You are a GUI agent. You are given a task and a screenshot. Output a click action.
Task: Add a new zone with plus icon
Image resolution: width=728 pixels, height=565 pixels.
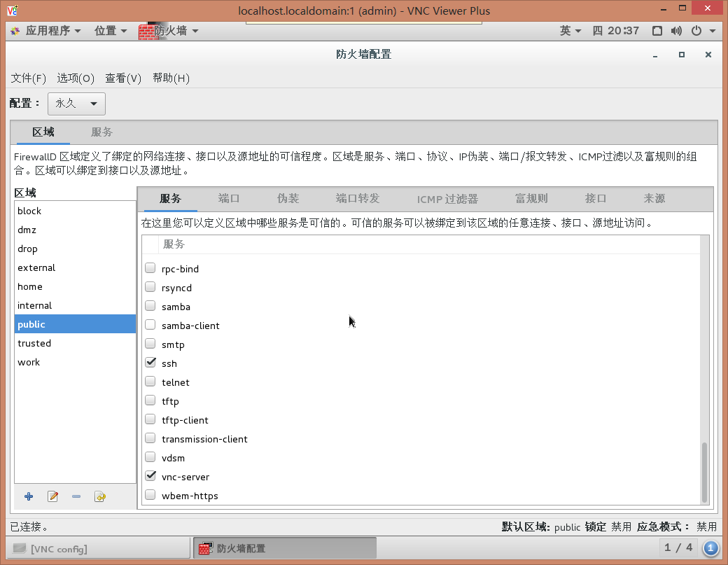point(29,496)
